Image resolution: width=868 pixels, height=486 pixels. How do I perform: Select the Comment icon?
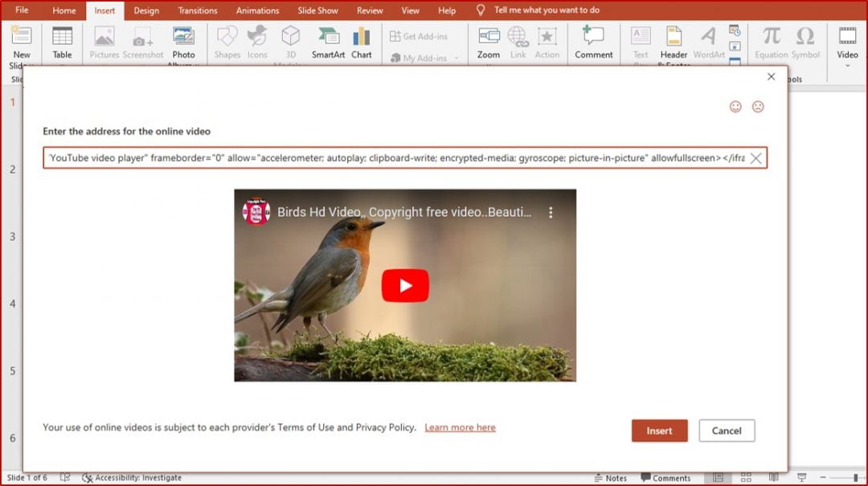point(593,42)
